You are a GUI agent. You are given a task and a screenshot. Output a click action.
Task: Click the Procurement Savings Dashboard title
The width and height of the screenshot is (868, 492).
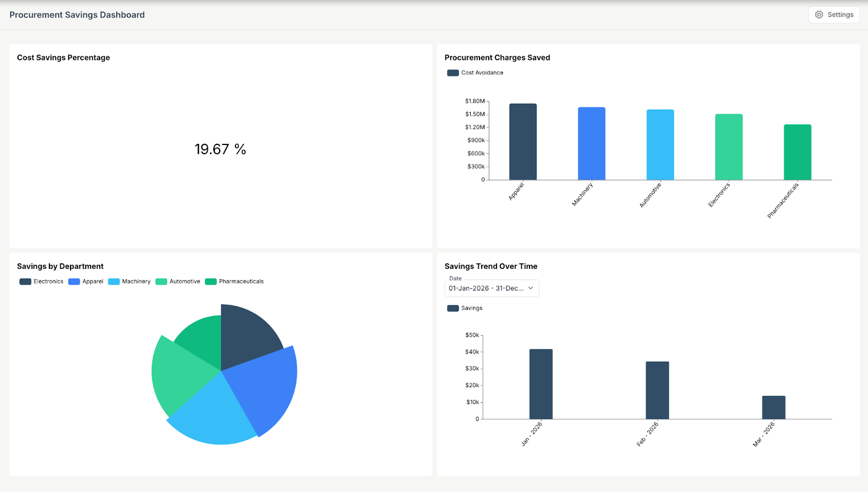click(x=76, y=15)
